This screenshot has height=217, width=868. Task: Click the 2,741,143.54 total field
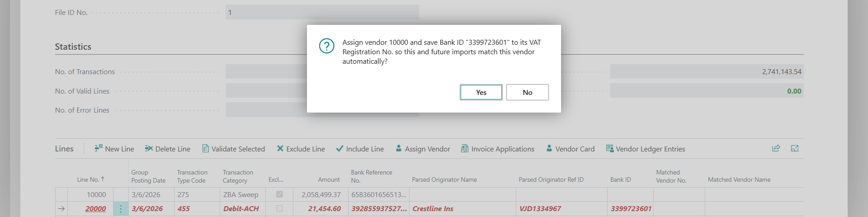point(707,71)
